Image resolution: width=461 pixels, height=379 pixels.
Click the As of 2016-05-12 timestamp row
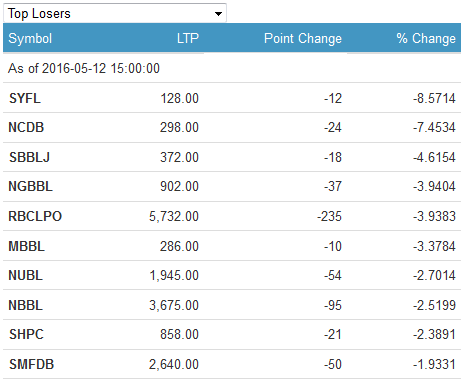(232, 68)
